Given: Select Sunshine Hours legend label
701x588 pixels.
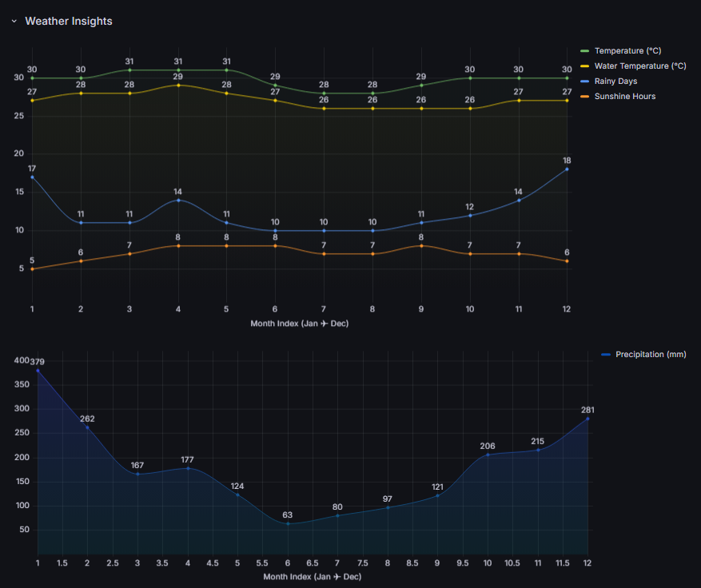Looking at the screenshot, I should pos(625,97).
